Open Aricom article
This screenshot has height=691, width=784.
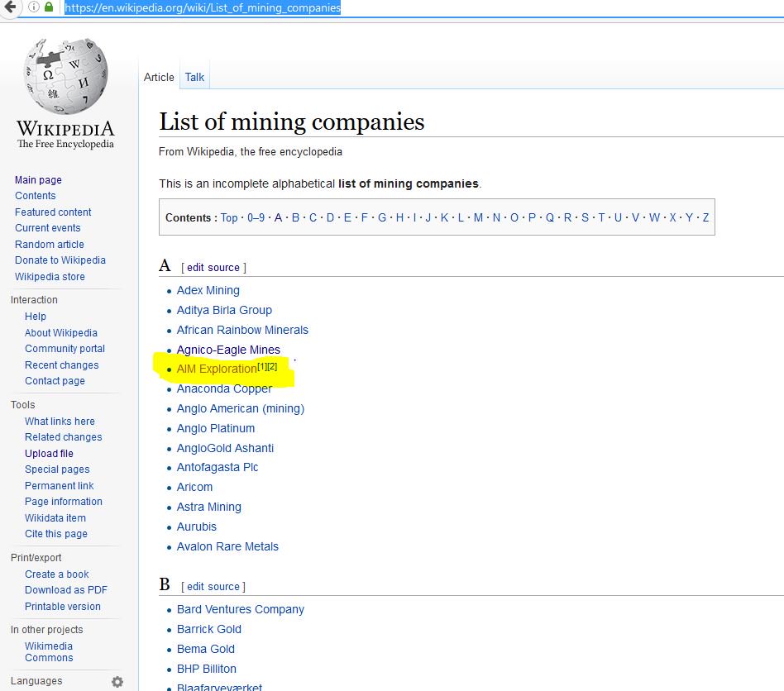click(x=194, y=487)
